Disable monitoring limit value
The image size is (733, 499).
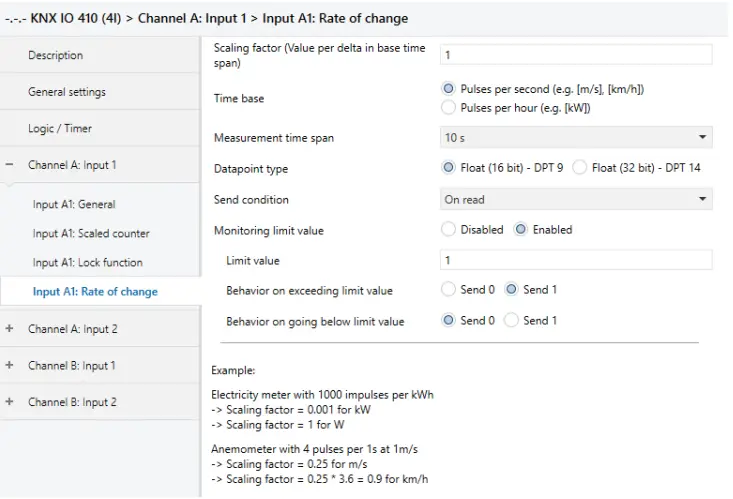(449, 229)
